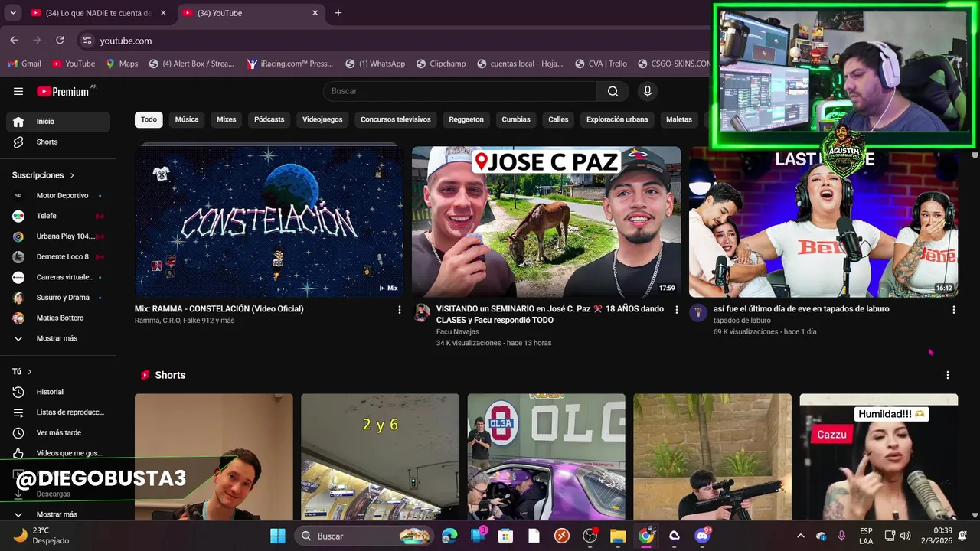The width and height of the screenshot is (980, 551).
Task: Select the Música filter chip
Action: point(187,119)
